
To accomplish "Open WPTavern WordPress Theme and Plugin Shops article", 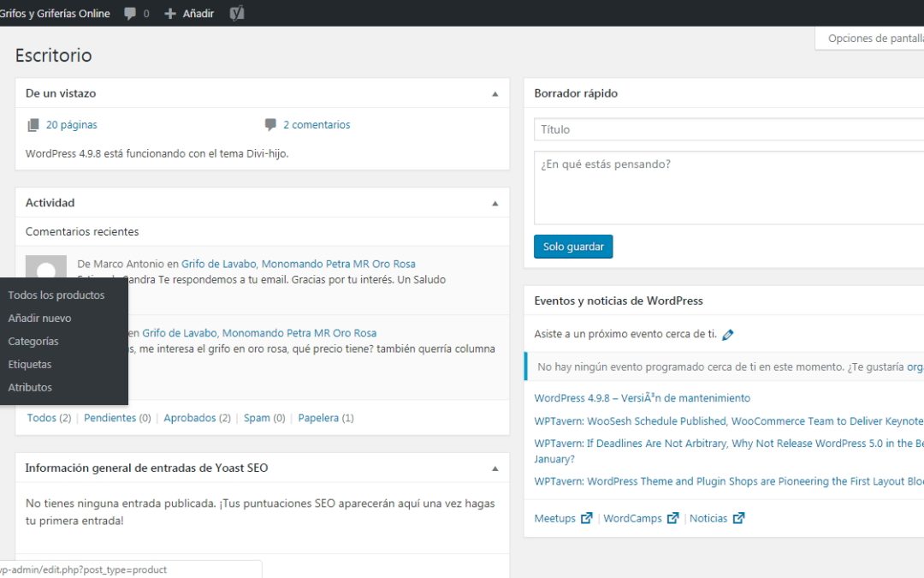I will point(729,481).
